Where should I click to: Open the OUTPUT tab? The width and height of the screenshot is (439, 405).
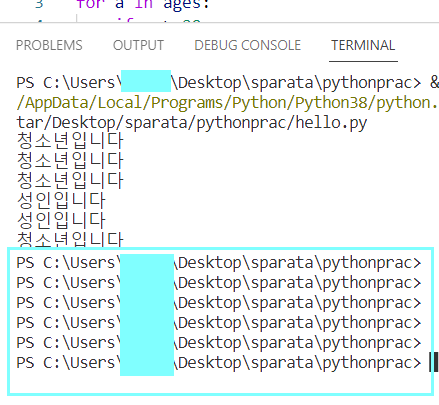click(x=138, y=45)
